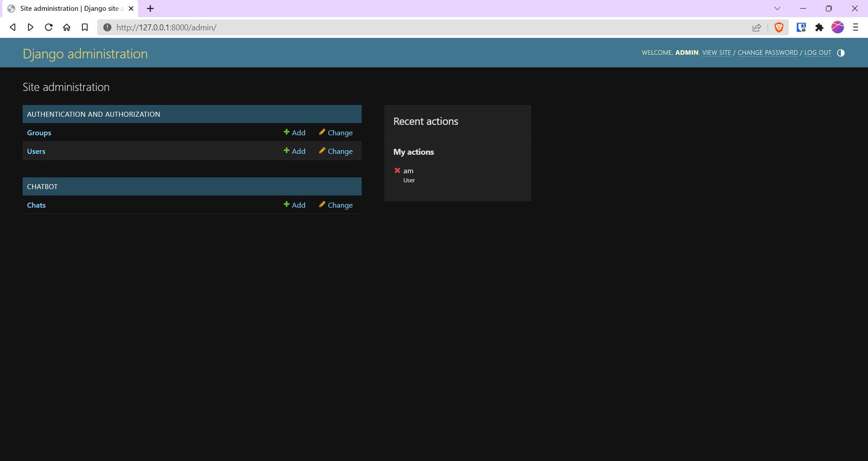The width and height of the screenshot is (868, 461).
Task: Toggle the Django admin theme icon
Action: click(x=841, y=53)
